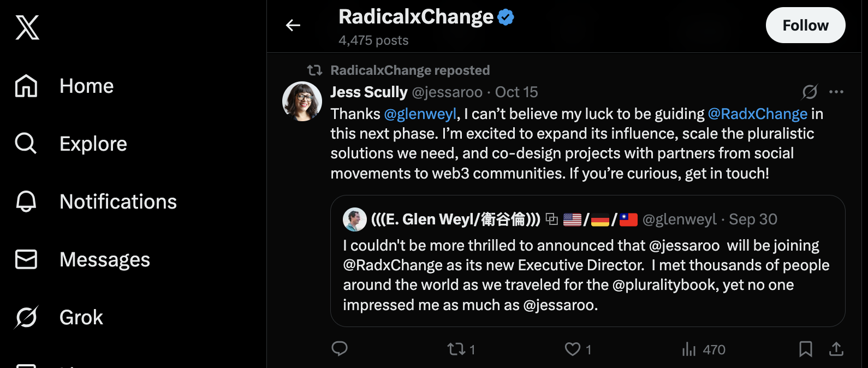
Task: Open the three-dot more options menu
Action: pyautogui.click(x=836, y=92)
